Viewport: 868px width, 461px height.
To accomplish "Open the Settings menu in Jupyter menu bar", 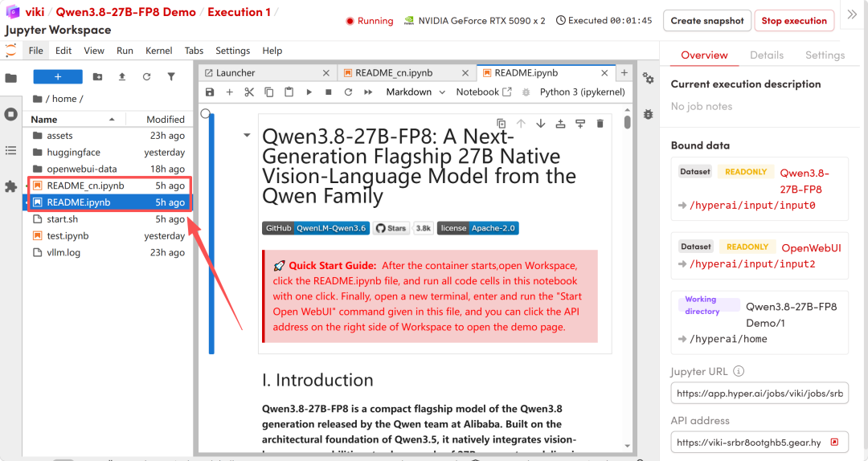I will coord(232,51).
